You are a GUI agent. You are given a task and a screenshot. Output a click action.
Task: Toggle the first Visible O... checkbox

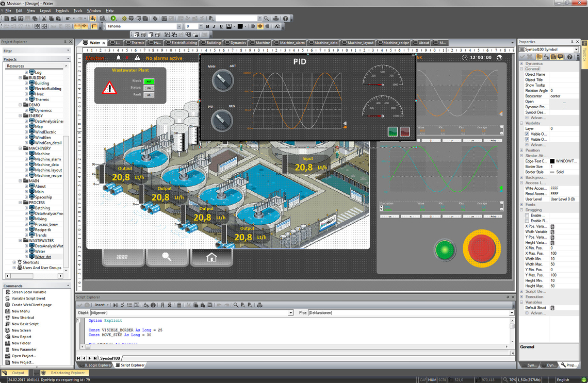tap(527, 134)
